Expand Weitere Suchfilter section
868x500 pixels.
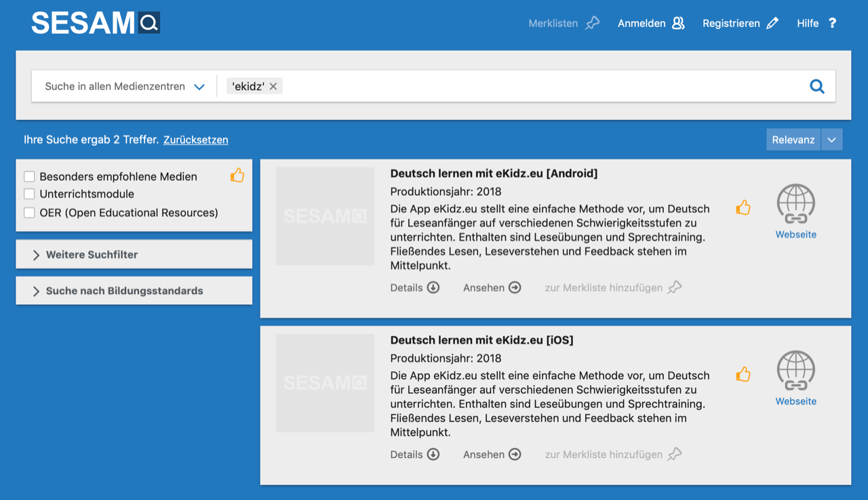tap(134, 255)
